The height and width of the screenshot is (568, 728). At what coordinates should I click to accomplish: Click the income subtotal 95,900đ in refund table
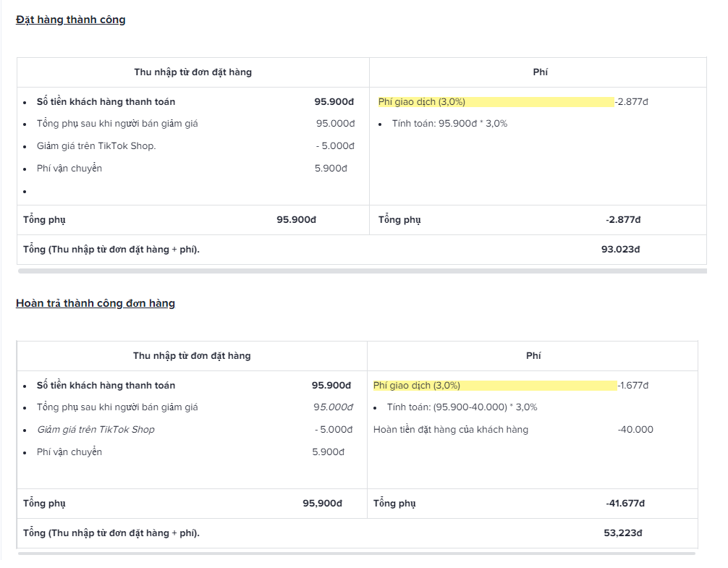(x=322, y=503)
